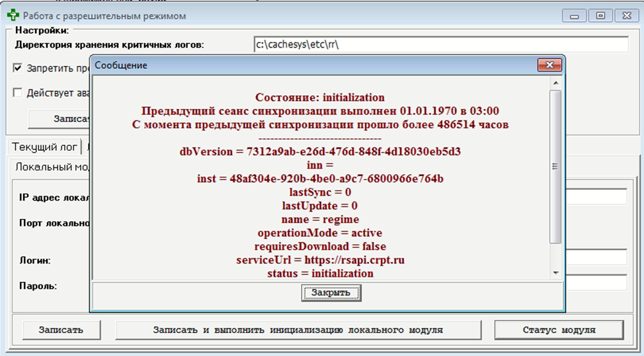The image size is (644, 356).
Task: Click the Состояние: initialization heading
Action: click(320, 97)
